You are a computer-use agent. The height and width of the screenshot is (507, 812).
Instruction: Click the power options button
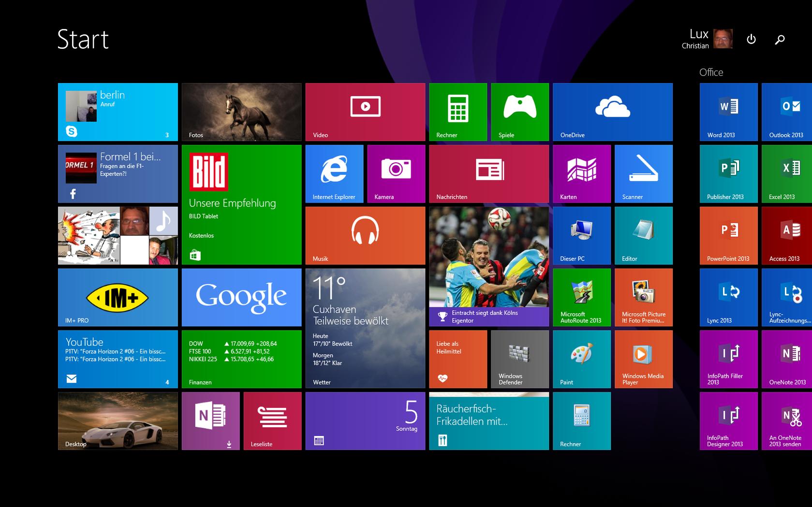point(751,39)
